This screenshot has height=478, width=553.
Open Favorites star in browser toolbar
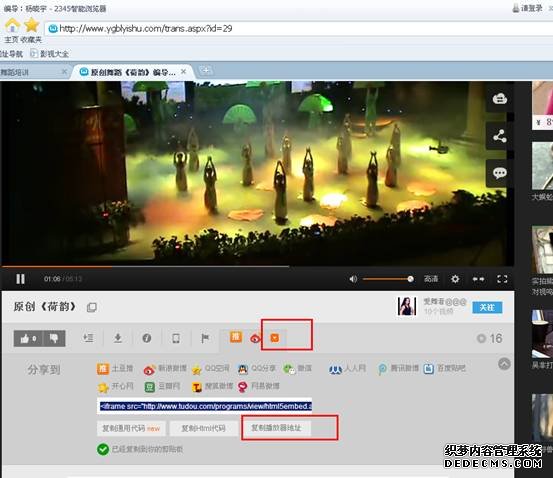coord(31,25)
